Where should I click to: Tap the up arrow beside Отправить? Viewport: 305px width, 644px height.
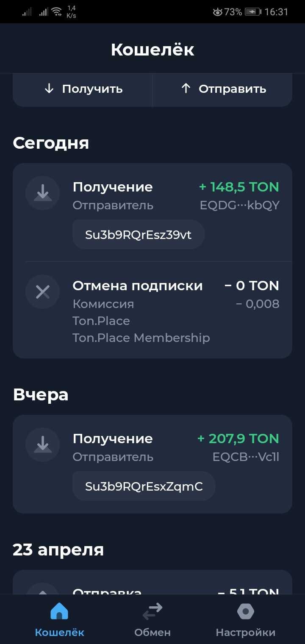coord(186,89)
